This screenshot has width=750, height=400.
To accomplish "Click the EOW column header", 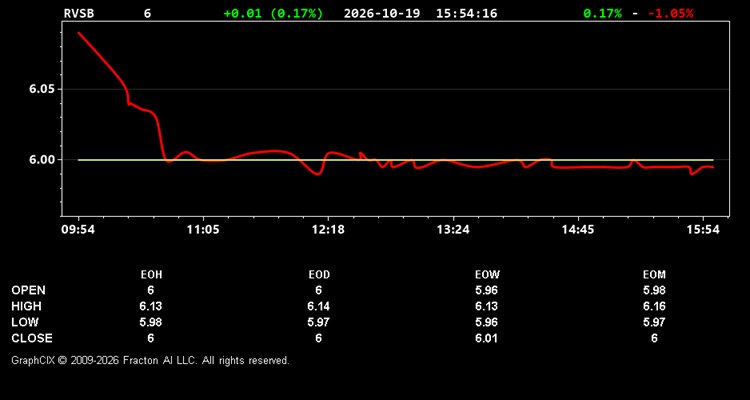I will coord(486,275).
